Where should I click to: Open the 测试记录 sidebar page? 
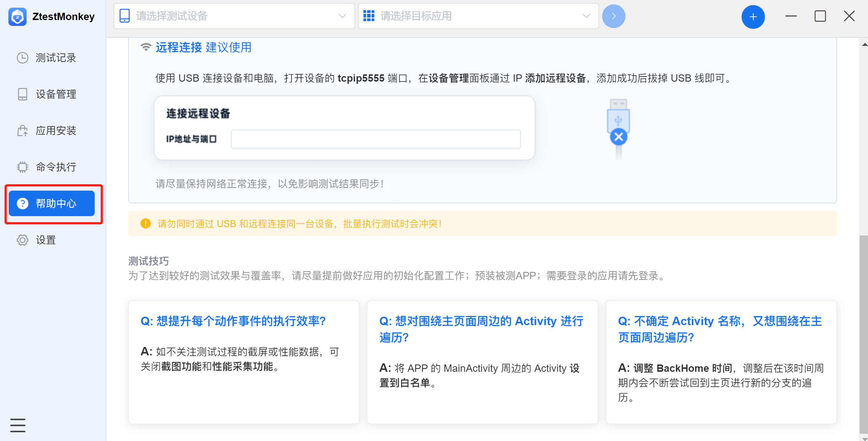pos(52,58)
